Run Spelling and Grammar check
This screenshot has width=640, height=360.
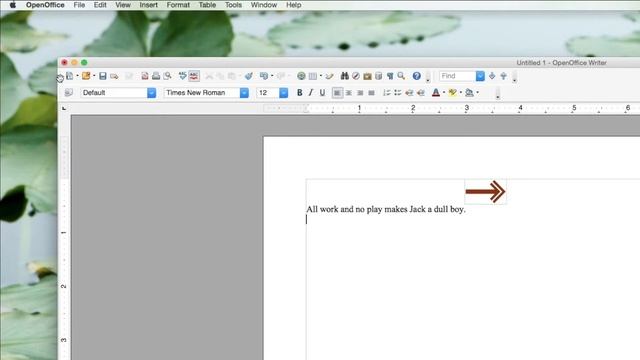click(182, 76)
